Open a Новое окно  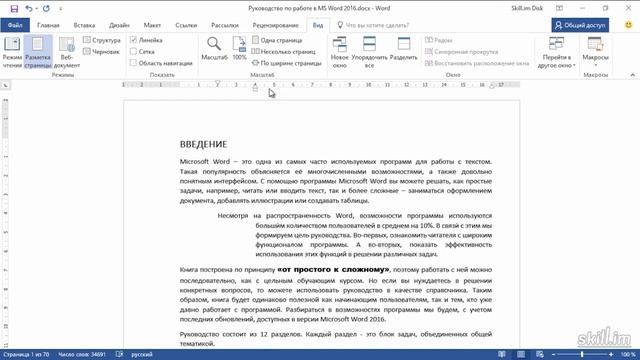(340, 52)
